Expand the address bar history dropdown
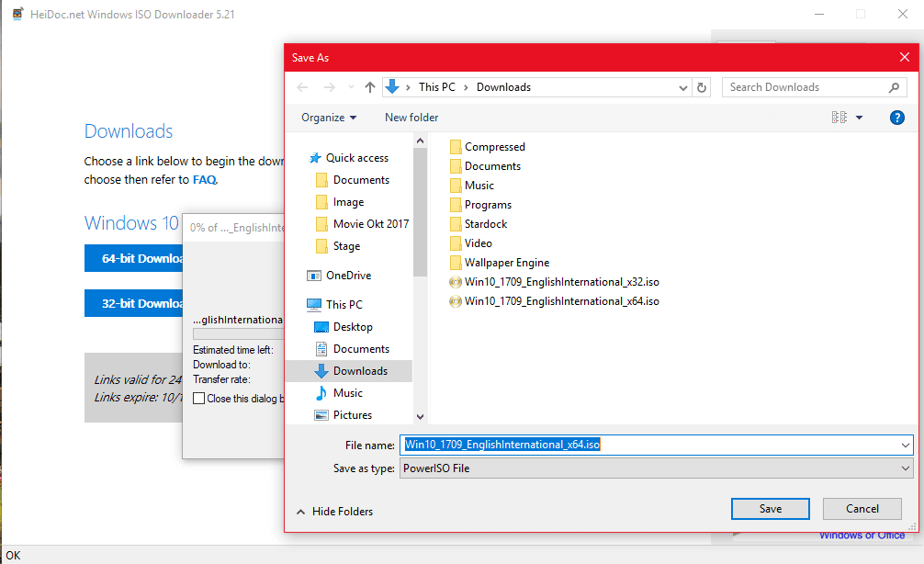 coord(683,88)
